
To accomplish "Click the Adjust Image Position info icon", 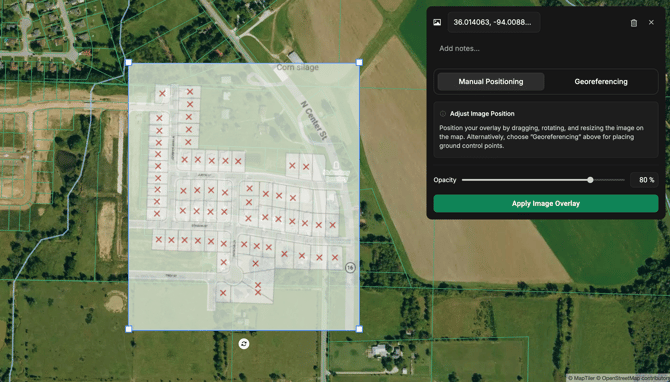I will 443,114.
